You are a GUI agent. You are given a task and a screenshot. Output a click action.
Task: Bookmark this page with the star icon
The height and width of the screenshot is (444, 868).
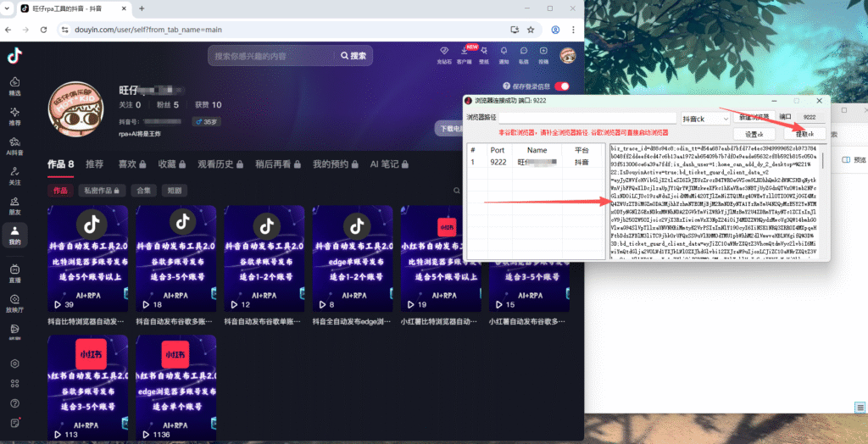tap(531, 30)
